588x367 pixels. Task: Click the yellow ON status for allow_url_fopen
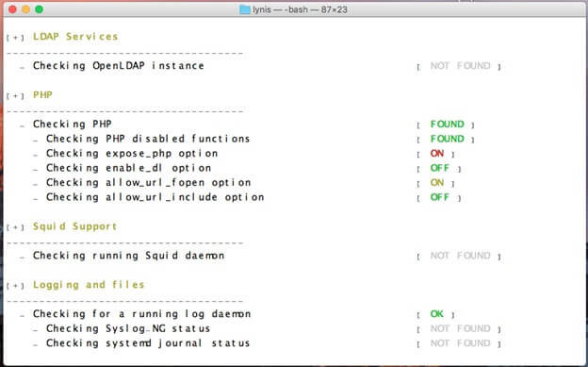click(x=437, y=183)
